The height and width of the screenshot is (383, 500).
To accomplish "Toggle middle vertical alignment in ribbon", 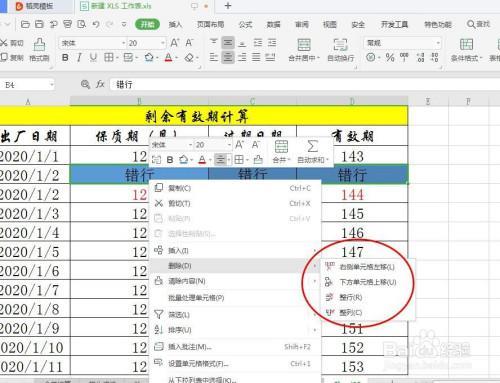I will [228, 42].
